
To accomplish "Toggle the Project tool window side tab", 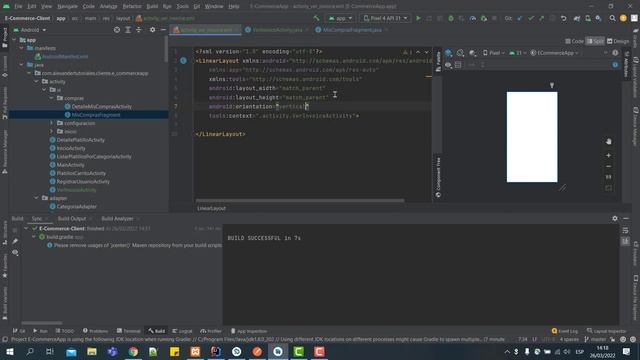I will pyautogui.click(x=4, y=37).
